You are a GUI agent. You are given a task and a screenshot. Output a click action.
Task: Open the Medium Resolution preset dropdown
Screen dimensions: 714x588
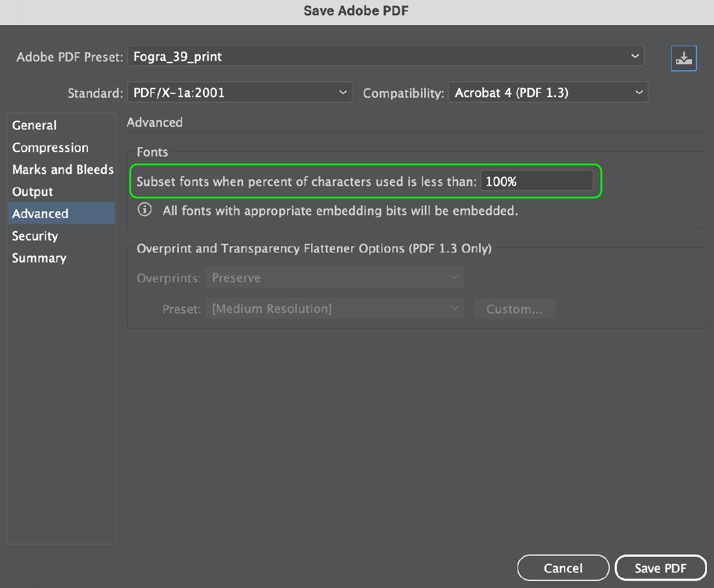(334, 309)
